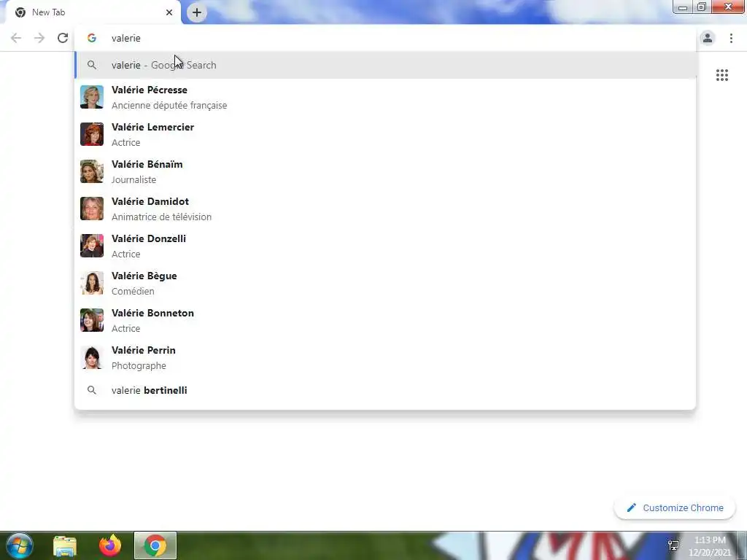Screen dimensions: 747x560
Task: Select Valérie Bénaïm suggestion
Action: pyautogui.click(x=386, y=171)
